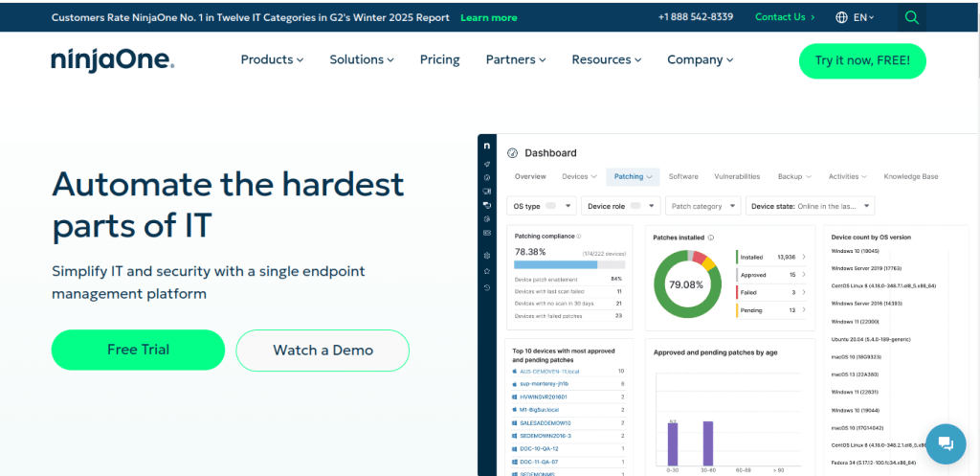This screenshot has height=476, width=980.
Task: Click the search magnifier icon in top bar
Action: pos(911,17)
